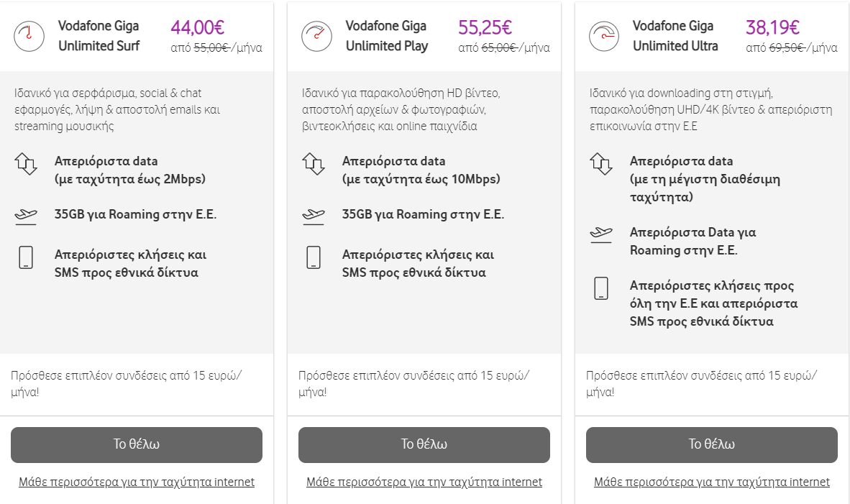Viewport: 850px width, 504px height.
Task: Open internet speed link under Ultra plan
Action: 712,482
